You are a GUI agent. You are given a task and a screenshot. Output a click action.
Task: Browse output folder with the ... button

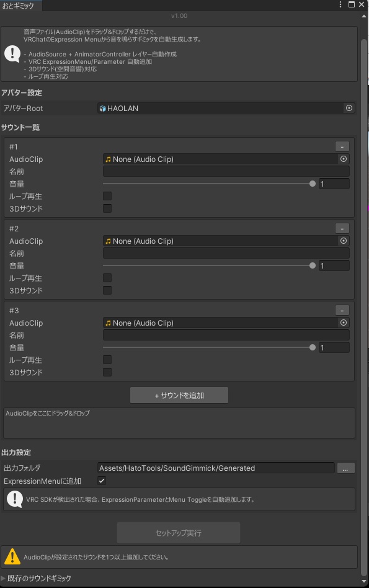(346, 468)
